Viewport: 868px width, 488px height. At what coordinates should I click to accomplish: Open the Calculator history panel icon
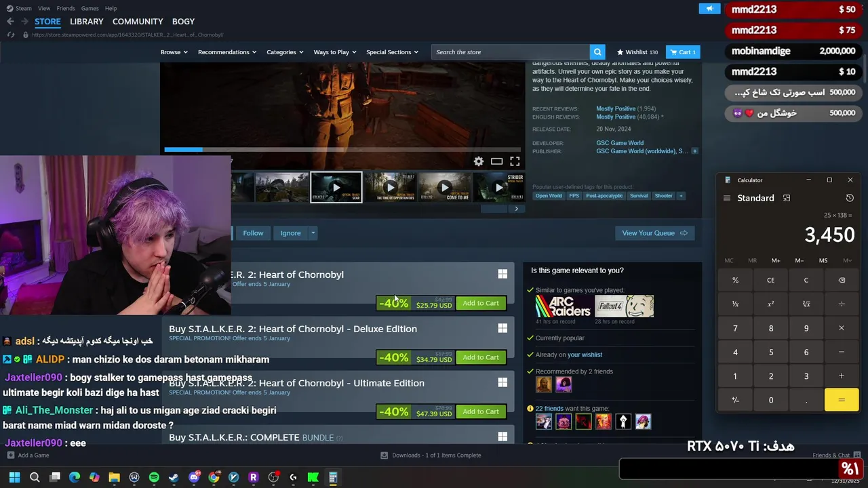850,198
